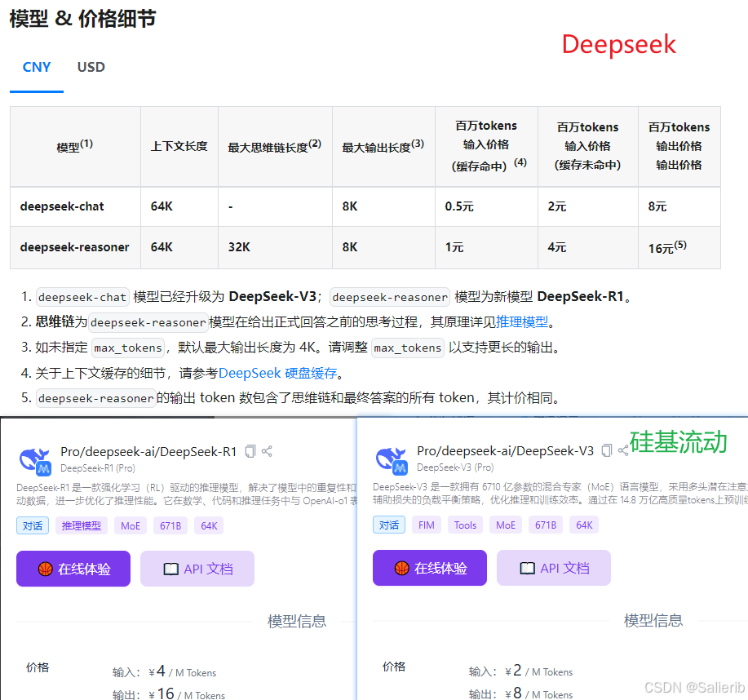Select the 对话 tag on DeepSeek-V3 card
Image resolution: width=748 pixels, height=700 pixels.
coord(389,525)
